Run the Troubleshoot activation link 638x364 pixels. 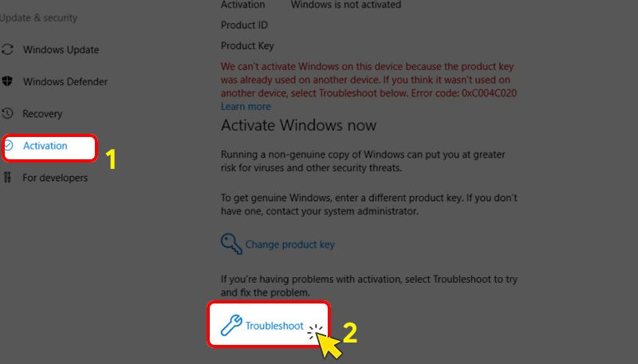(274, 326)
